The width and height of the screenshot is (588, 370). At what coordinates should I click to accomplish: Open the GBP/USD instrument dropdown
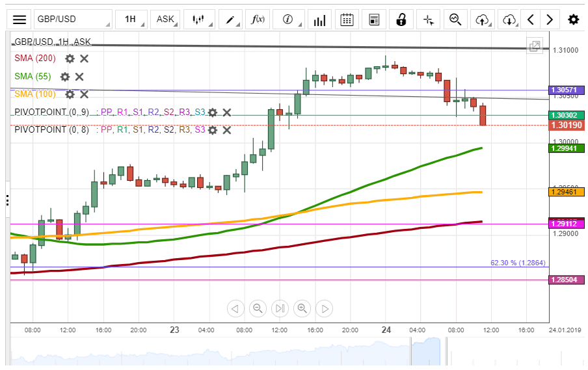(72, 20)
